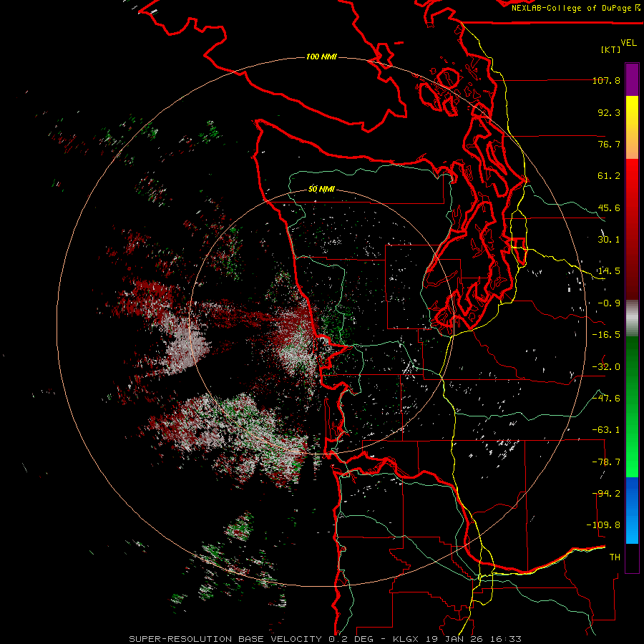Select the -16.5 legend value
This screenshot has width=644, height=644.
[x=606, y=335]
